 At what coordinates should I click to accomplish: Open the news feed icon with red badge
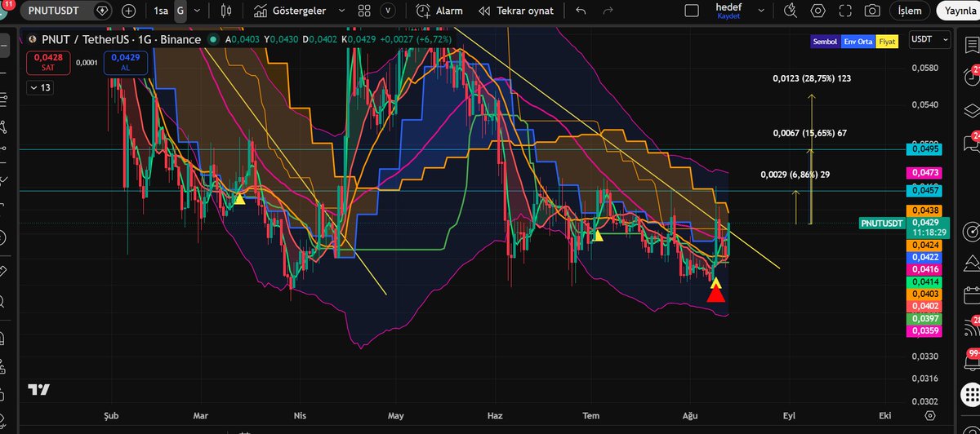tap(970, 326)
